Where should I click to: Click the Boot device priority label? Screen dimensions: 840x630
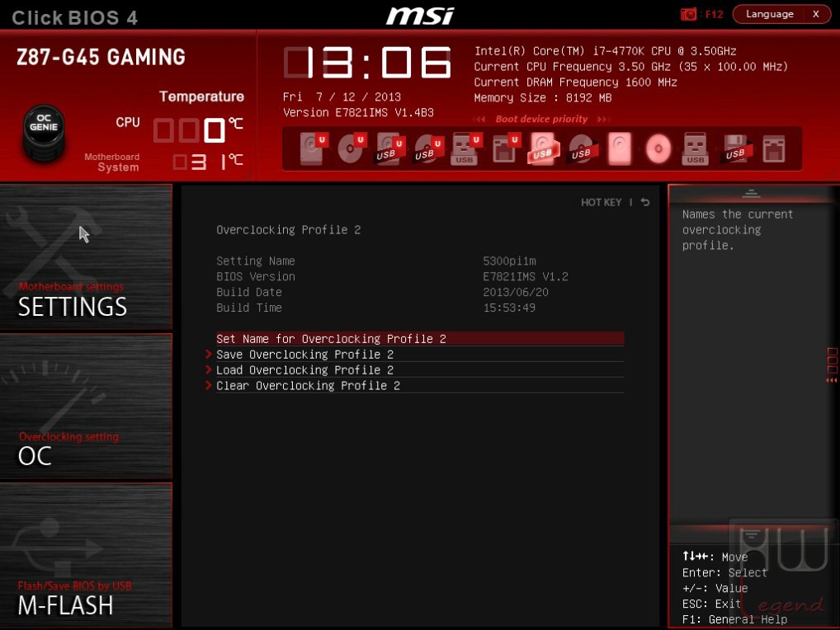(x=541, y=119)
